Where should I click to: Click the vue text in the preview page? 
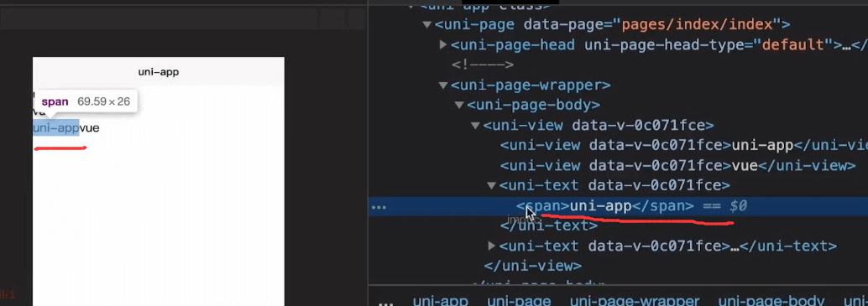[90, 128]
